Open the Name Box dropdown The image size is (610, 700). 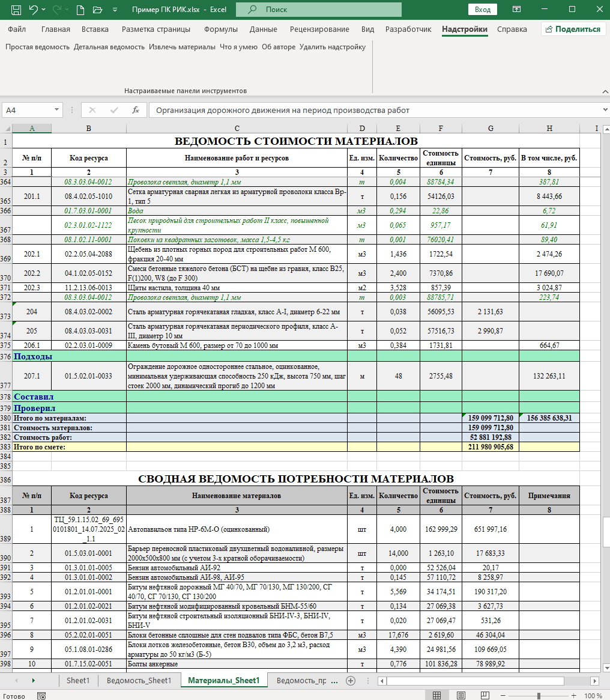point(58,110)
